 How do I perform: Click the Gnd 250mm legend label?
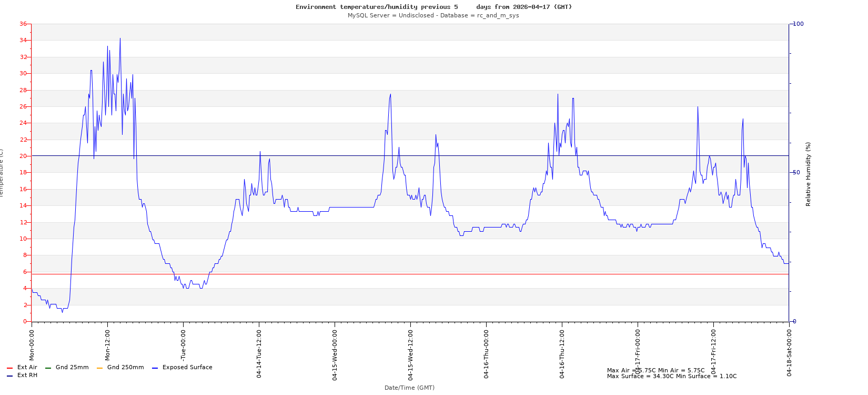125,368
